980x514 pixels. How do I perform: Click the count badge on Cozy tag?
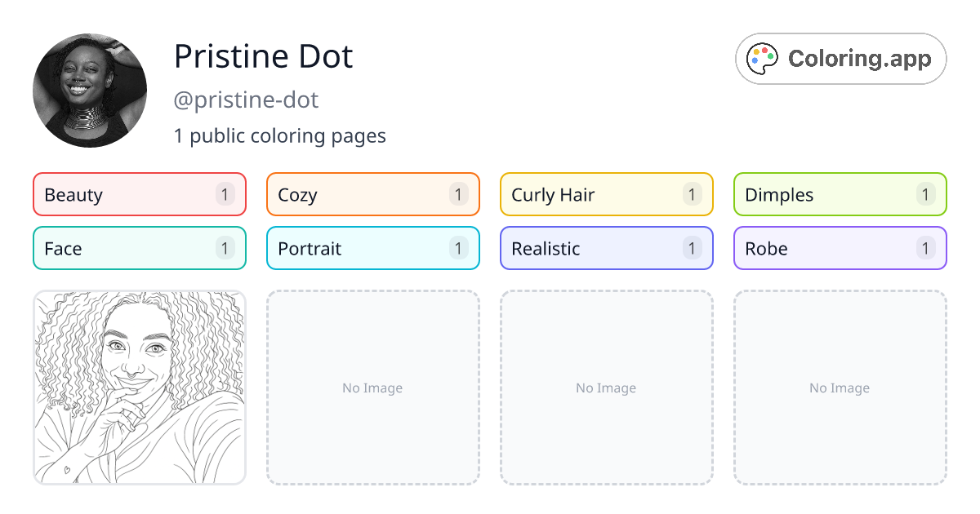458,194
